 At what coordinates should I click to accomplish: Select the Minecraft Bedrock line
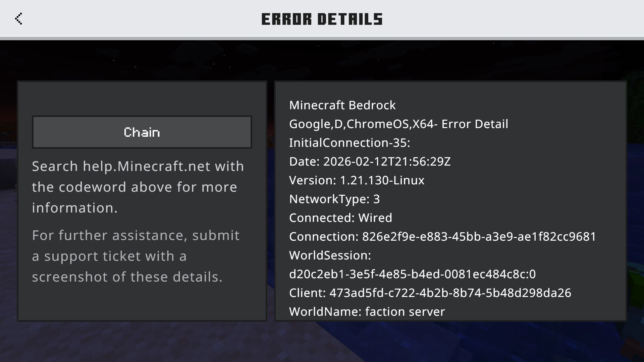(342, 105)
